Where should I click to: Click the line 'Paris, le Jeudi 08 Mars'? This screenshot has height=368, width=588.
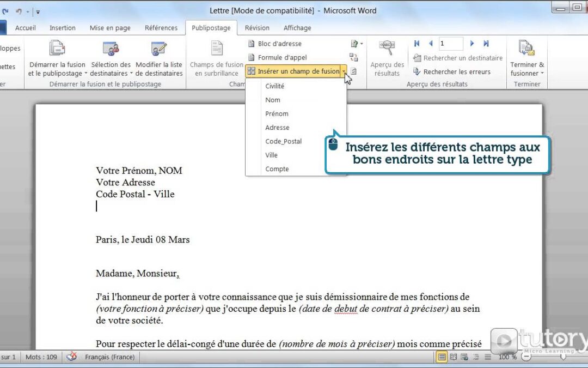(x=143, y=239)
